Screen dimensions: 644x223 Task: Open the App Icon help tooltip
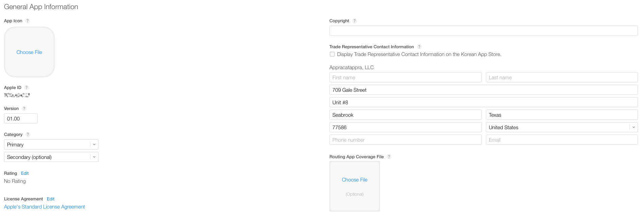coord(27,21)
